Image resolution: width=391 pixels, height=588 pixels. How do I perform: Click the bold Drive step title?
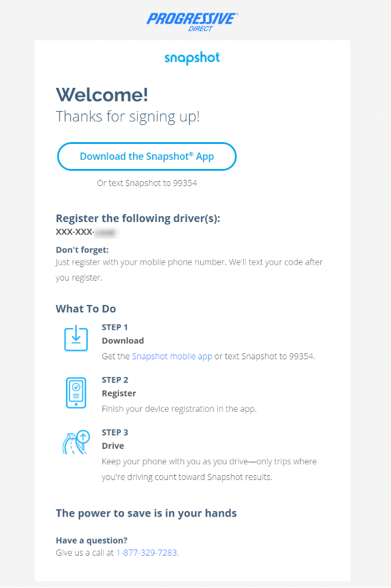point(113,446)
